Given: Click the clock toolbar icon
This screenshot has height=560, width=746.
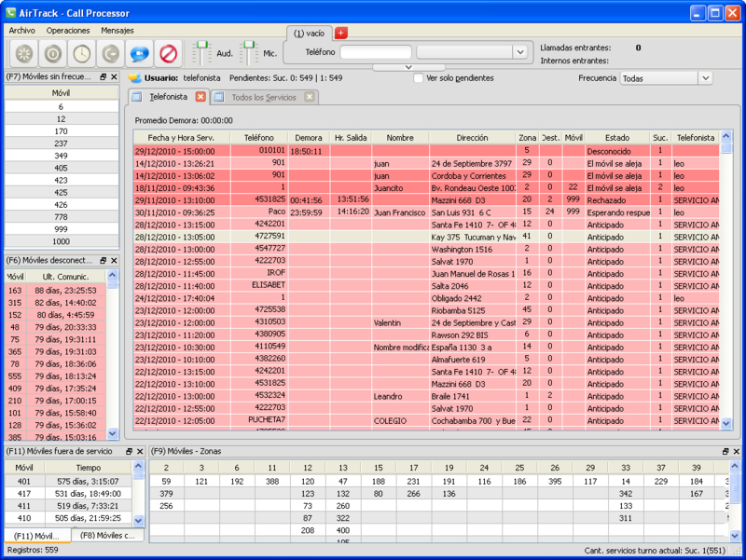Looking at the screenshot, I should 82,53.
